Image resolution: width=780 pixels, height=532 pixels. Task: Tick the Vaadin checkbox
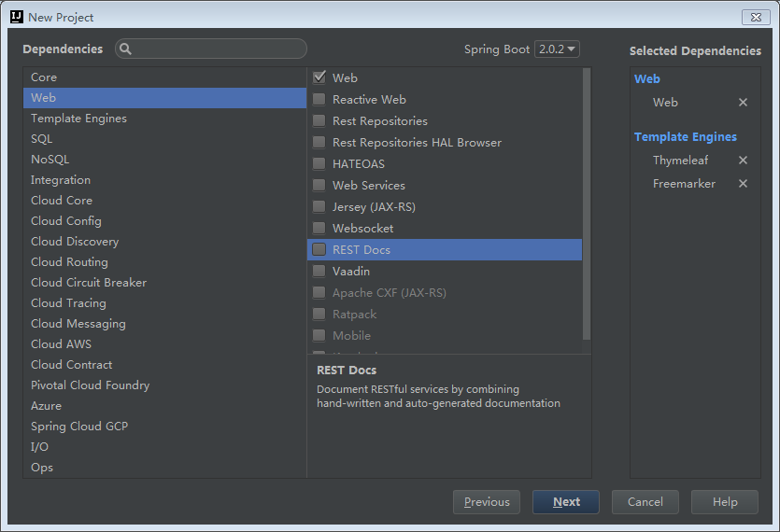coord(319,271)
